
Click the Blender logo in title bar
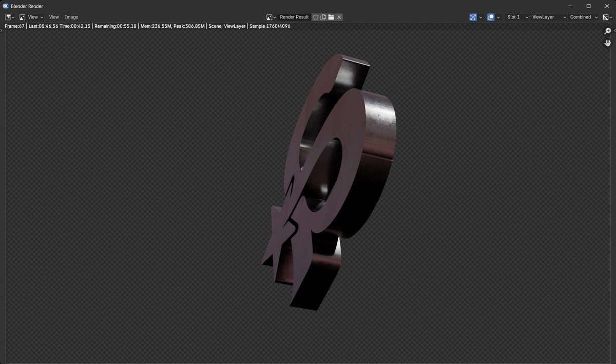coord(6,6)
